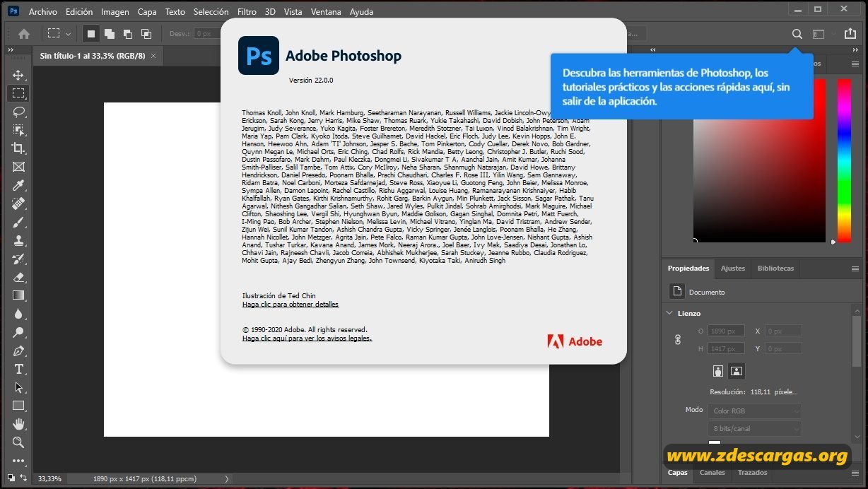Select the Hand tool
This screenshot has width=868, height=489.
(18, 424)
